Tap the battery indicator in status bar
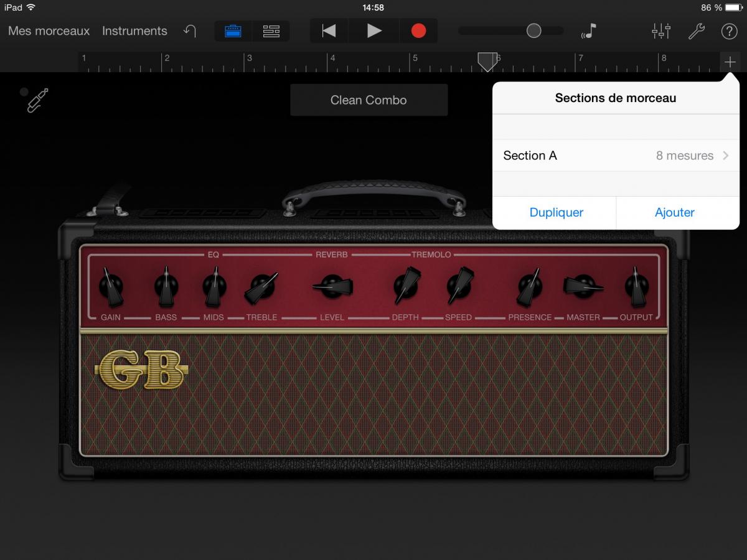Image resolution: width=747 pixels, height=560 pixels. pos(733,7)
